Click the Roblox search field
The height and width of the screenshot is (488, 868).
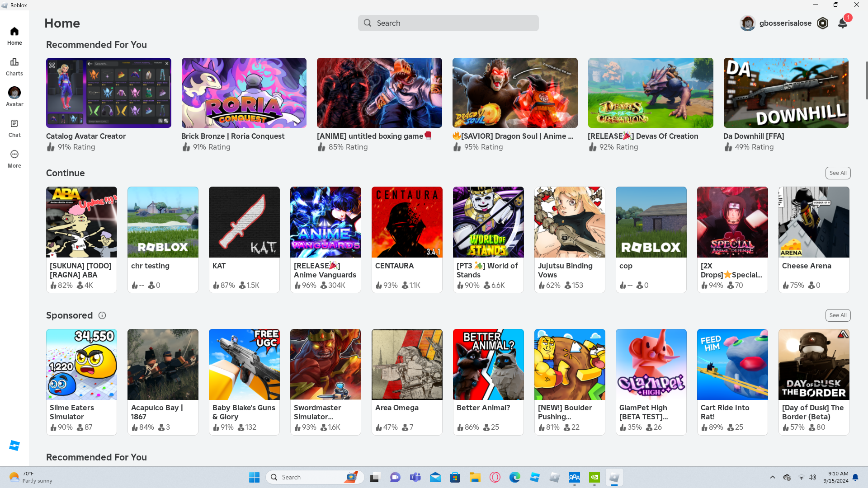448,23
